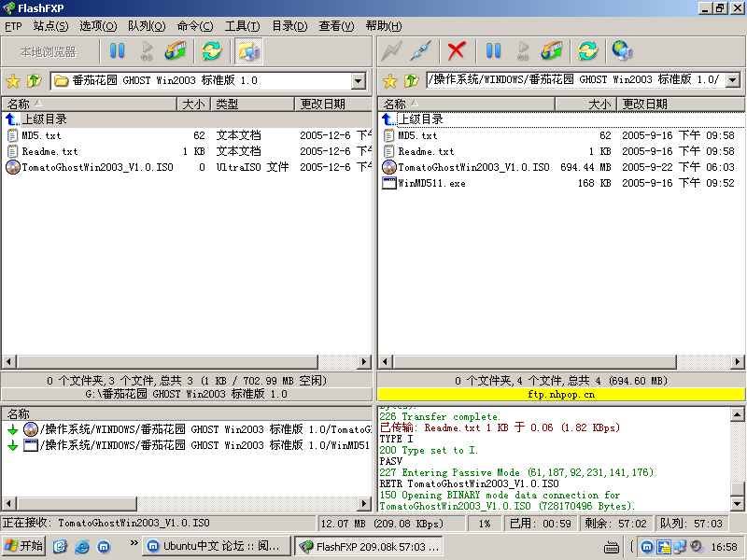Open local pane bookmarks star
The width and height of the screenshot is (747, 560).
(13, 81)
